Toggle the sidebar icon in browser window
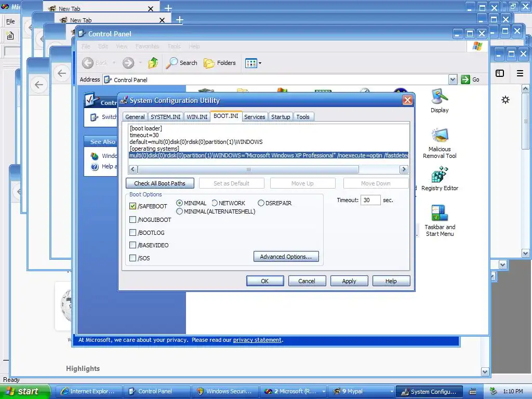Viewport: 532px width, 399px height. pos(500,73)
